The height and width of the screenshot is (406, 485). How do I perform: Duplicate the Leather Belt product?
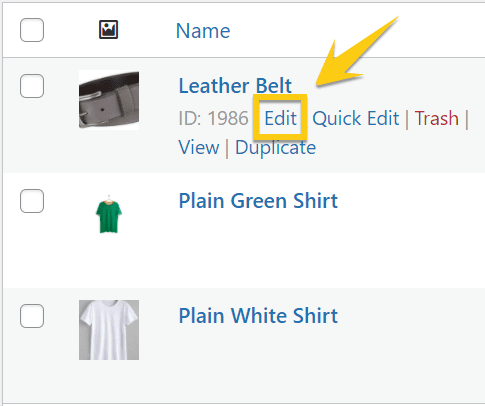276,148
